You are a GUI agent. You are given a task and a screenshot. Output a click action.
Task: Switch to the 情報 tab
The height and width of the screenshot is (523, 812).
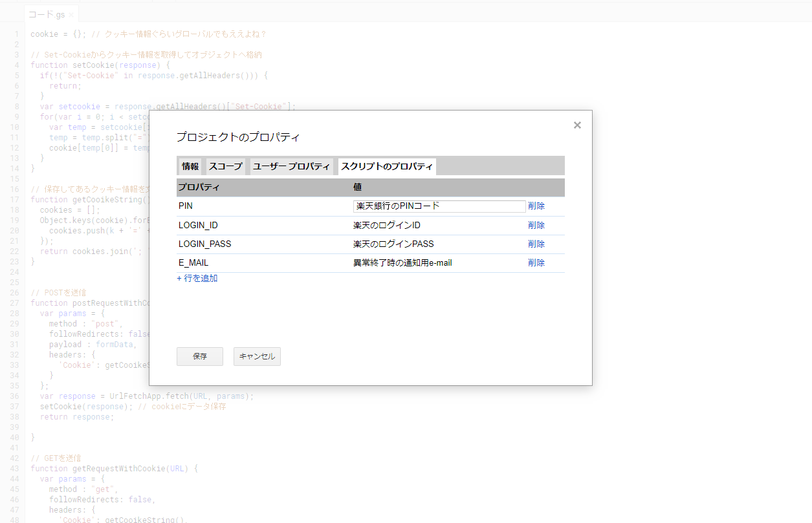(x=190, y=166)
